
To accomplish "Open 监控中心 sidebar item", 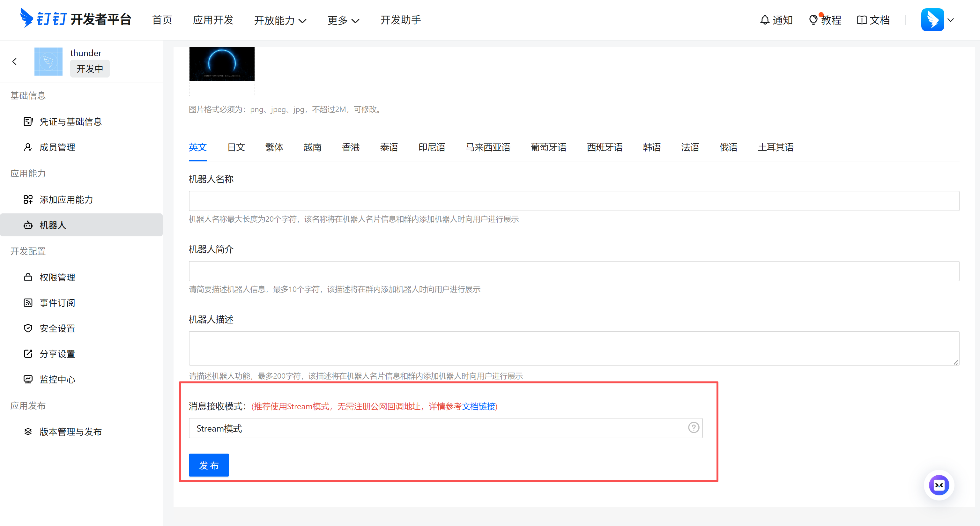I will (57, 379).
